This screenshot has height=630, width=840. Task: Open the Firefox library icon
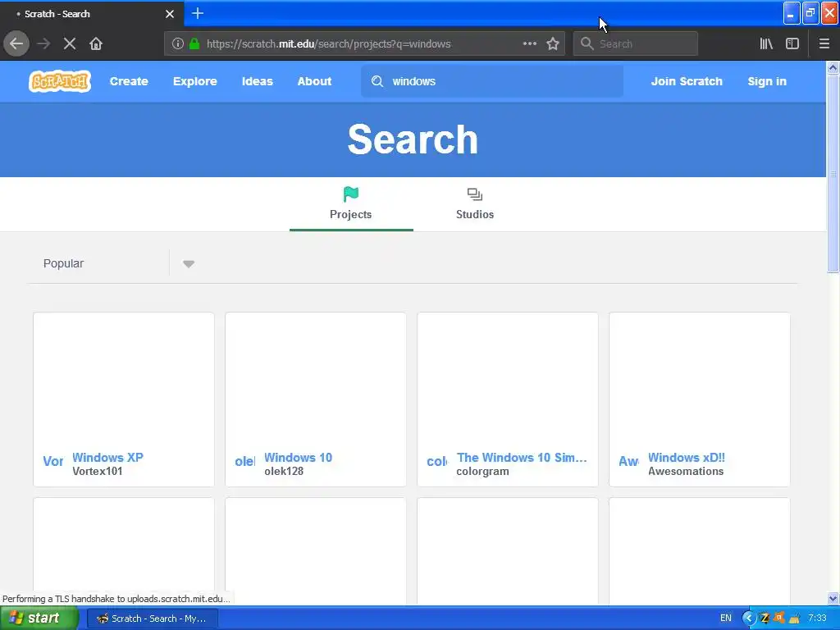[x=766, y=43]
